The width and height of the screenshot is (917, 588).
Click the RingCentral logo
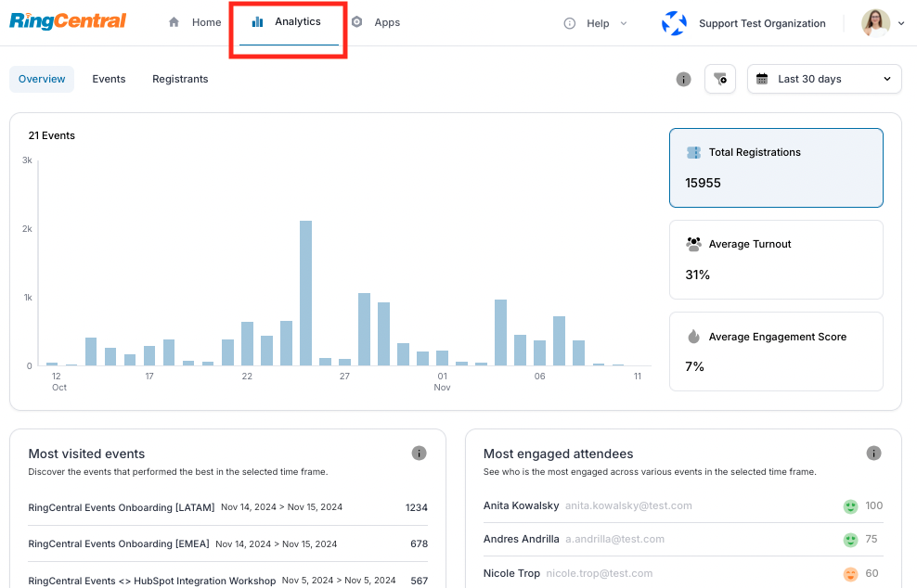pyautogui.click(x=68, y=21)
